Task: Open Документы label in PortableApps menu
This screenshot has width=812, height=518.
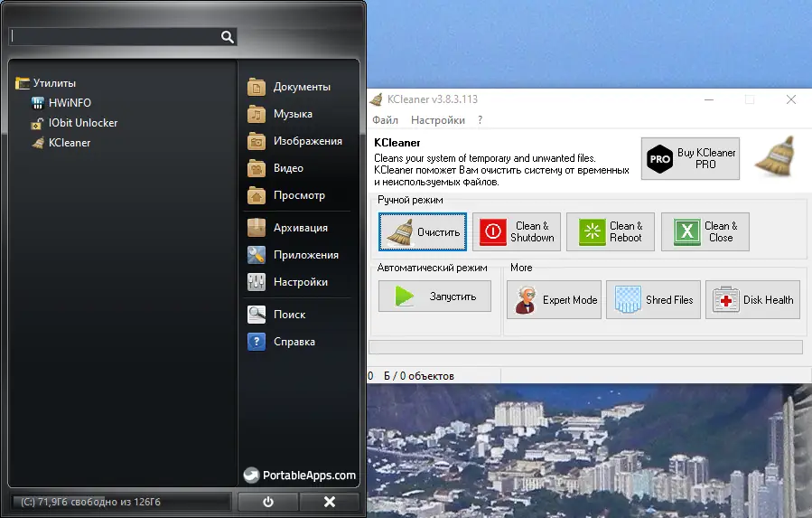Action: pyautogui.click(x=302, y=87)
